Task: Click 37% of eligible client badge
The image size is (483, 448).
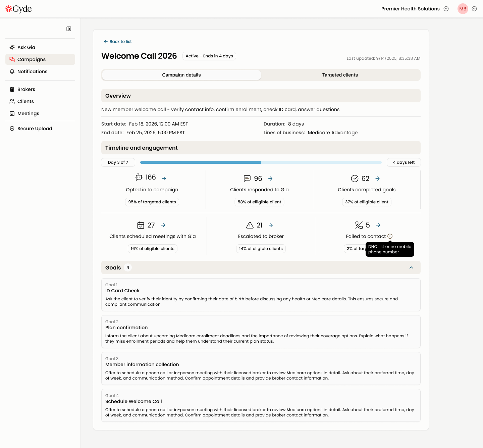Action: pyautogui.click(x=367, y=202)
